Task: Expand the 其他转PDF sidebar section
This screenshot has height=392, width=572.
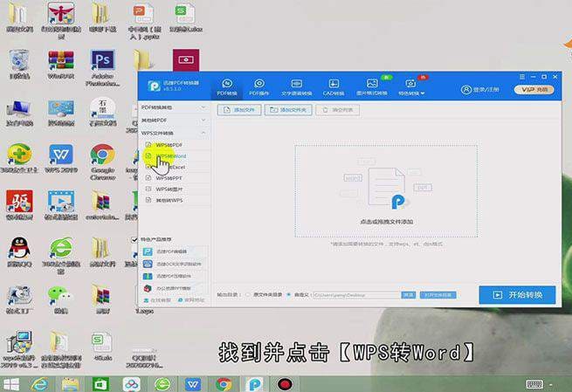Action: [x=174, y=120]
